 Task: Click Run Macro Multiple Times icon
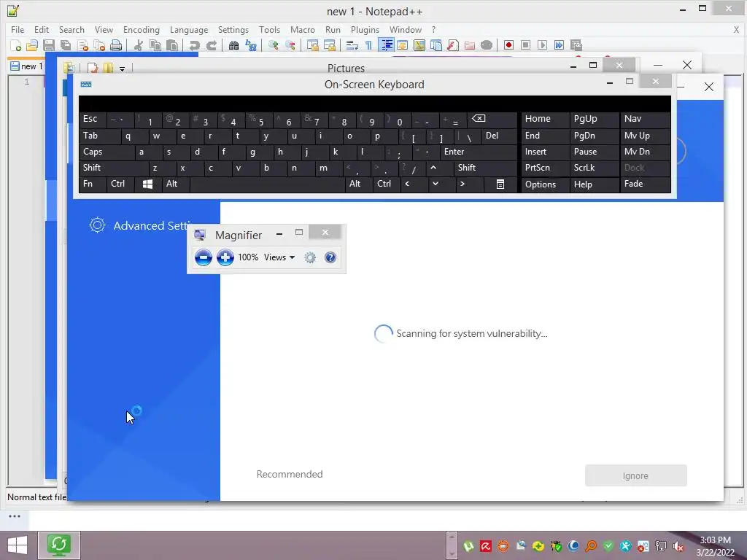[559, 45]
